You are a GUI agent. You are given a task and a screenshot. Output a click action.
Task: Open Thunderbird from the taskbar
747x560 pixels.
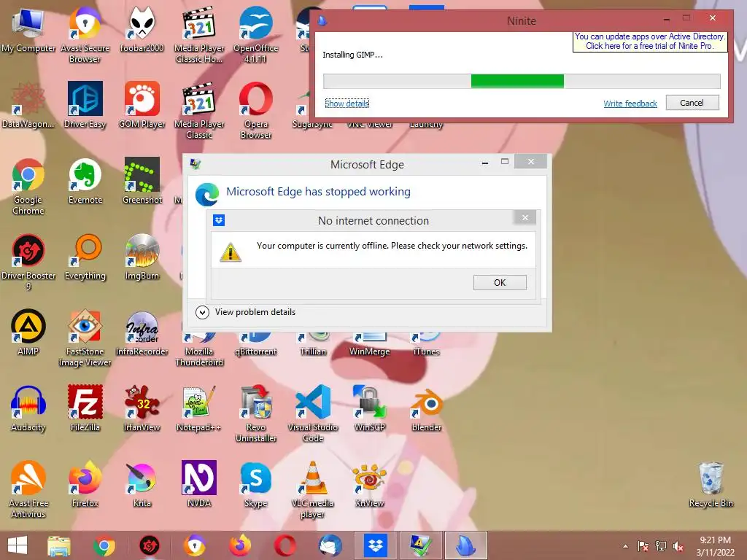[330, 545]
